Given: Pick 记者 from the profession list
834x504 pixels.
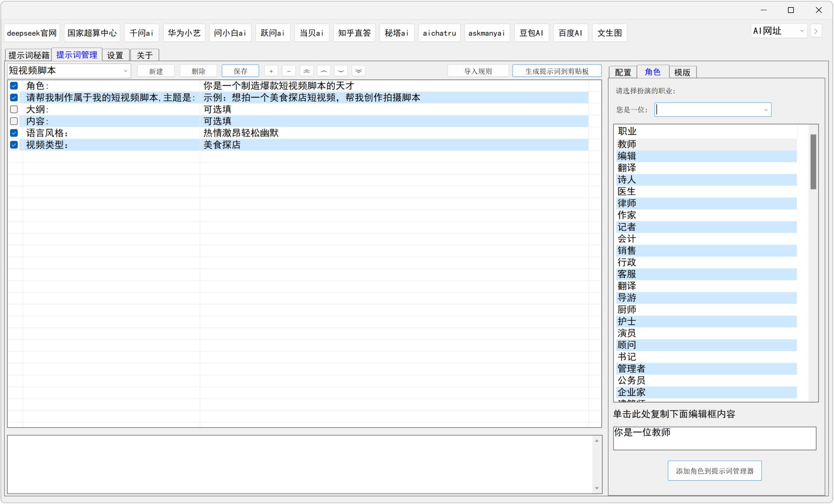Looking at the screenshot, I should [707, 227].
